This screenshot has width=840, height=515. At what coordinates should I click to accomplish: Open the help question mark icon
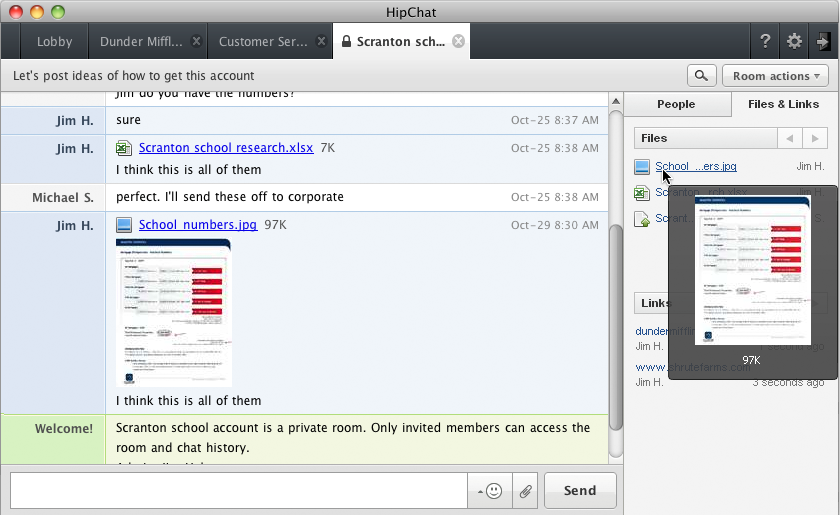tap(765, 41)
